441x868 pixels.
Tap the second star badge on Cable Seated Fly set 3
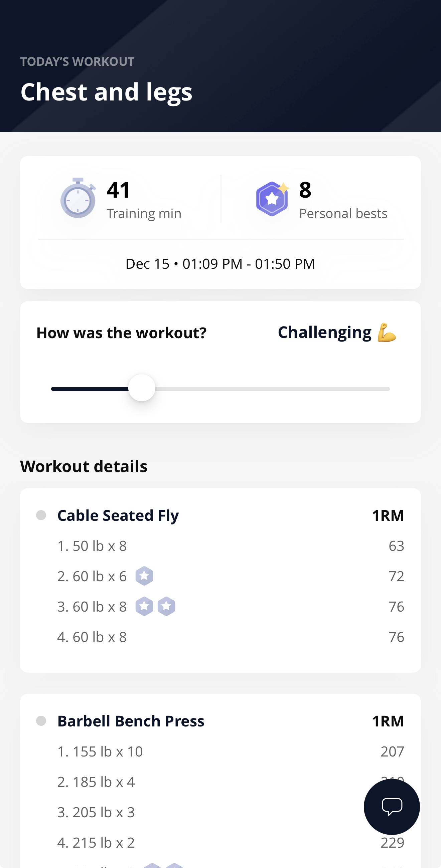(166, 606)
